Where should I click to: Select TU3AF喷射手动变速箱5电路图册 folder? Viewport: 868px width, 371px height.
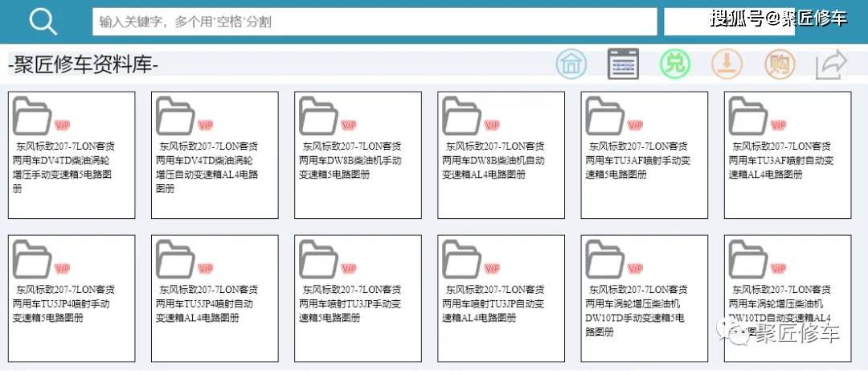point(644,155)
